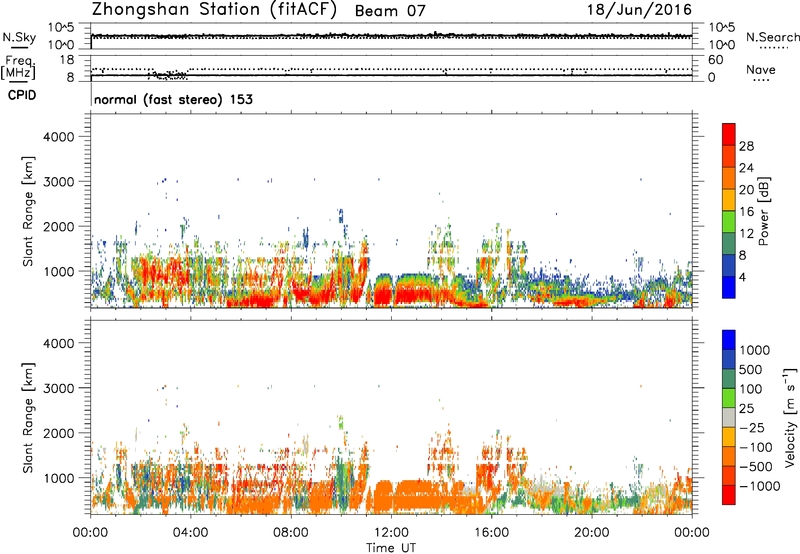Click the '24' label on power colorbar
Image resolution: width=800 pixels, height=554 pixels.
point(746,168)
